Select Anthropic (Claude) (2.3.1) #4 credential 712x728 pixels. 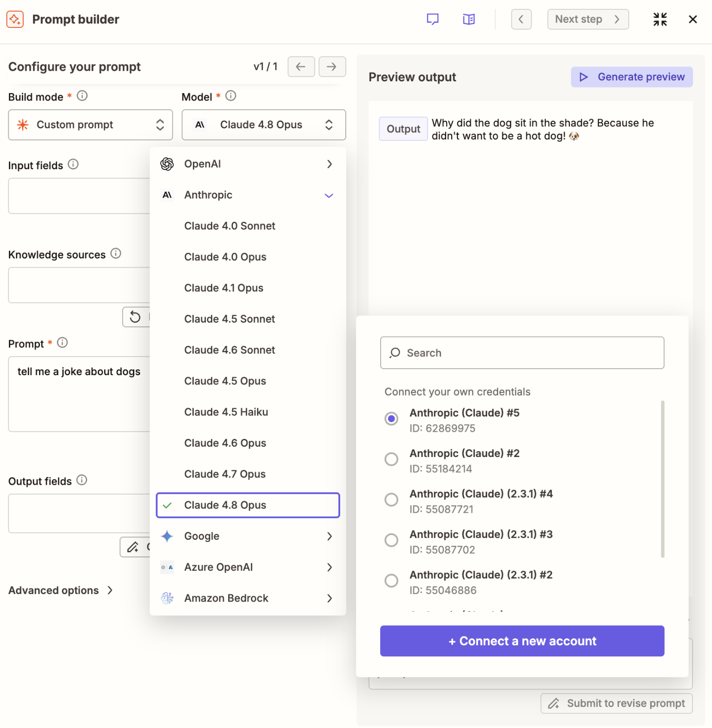[x=391, y=500]
